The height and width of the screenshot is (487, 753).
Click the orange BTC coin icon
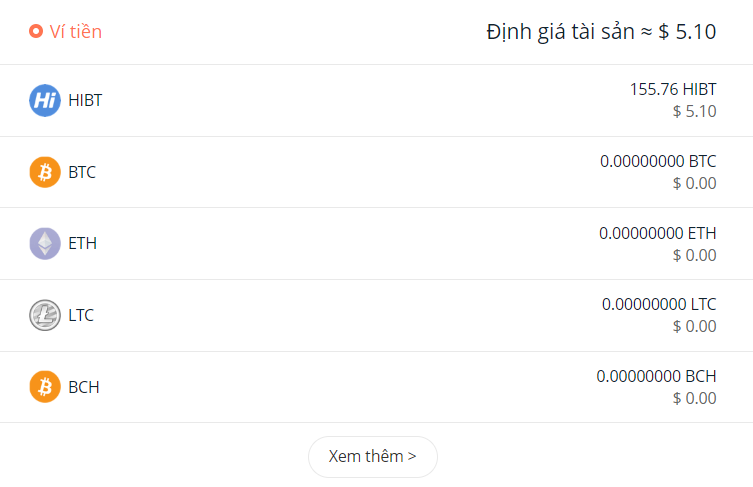pyautogui.click(x=45, y=172)
